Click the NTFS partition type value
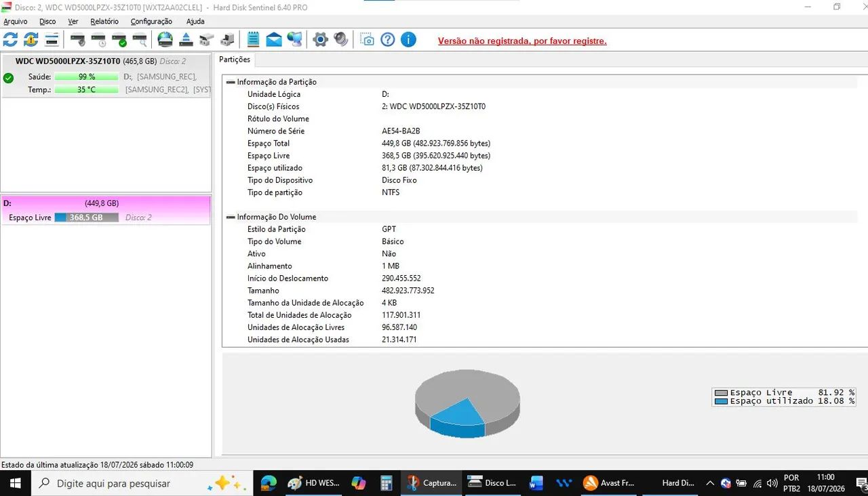Screen dimensions: 868x496 click(391, 192)
